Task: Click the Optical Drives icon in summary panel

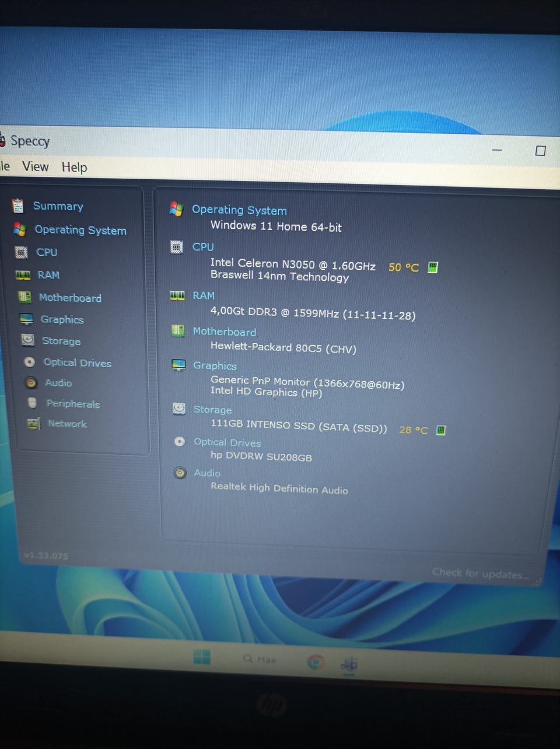Action: pos(180,441)
